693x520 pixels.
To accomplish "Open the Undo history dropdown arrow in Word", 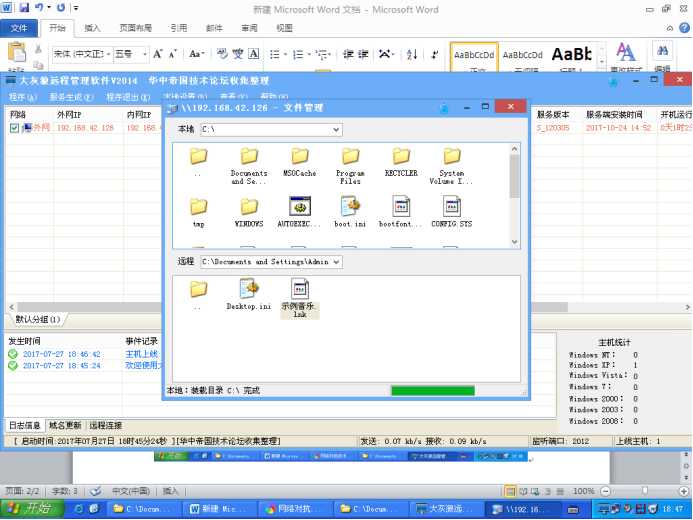I will click(x=49, y=8).
